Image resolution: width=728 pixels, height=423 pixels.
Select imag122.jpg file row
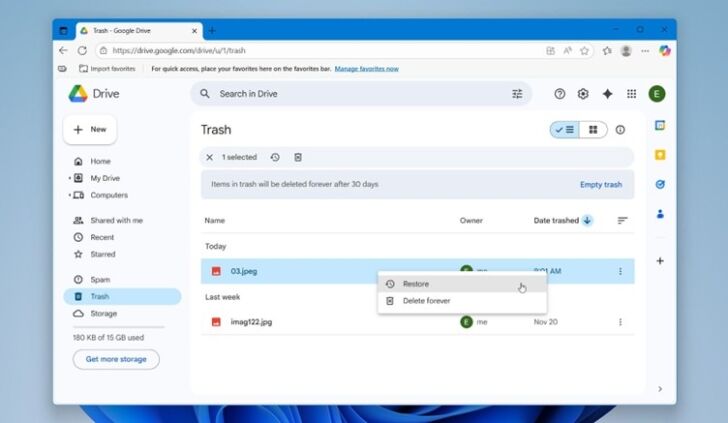point(417,322)
